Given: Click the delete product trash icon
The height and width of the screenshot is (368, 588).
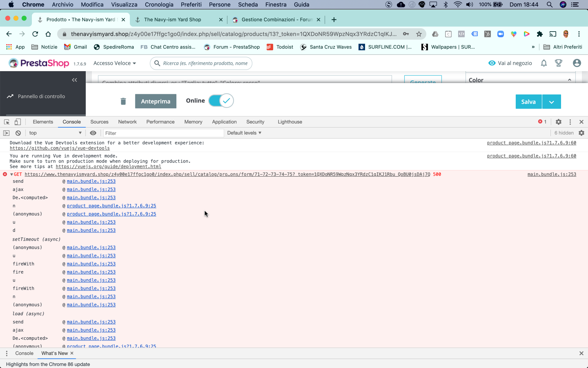Looking at the screenshot, I should 123,101.
